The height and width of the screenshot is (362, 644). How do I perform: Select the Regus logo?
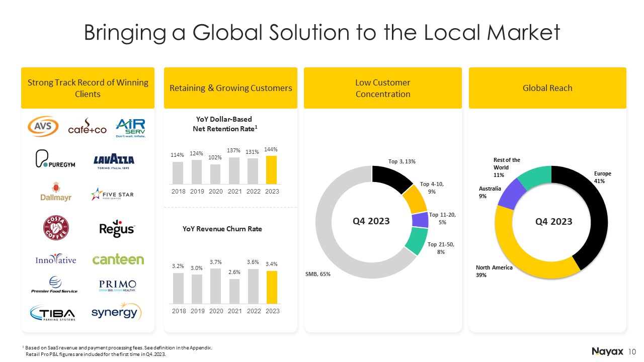click(116, 229)
